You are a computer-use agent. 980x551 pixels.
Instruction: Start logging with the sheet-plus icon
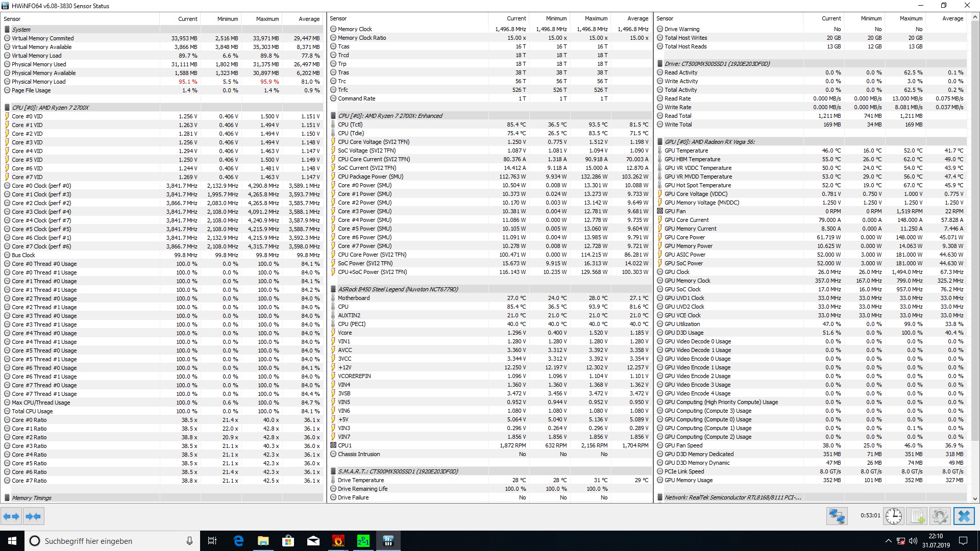point(917,516)
